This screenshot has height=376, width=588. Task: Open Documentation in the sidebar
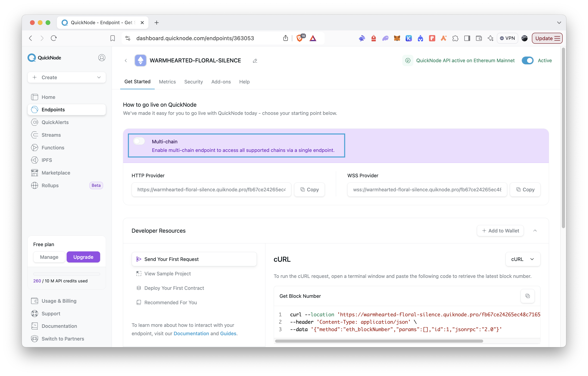point(67,326)
